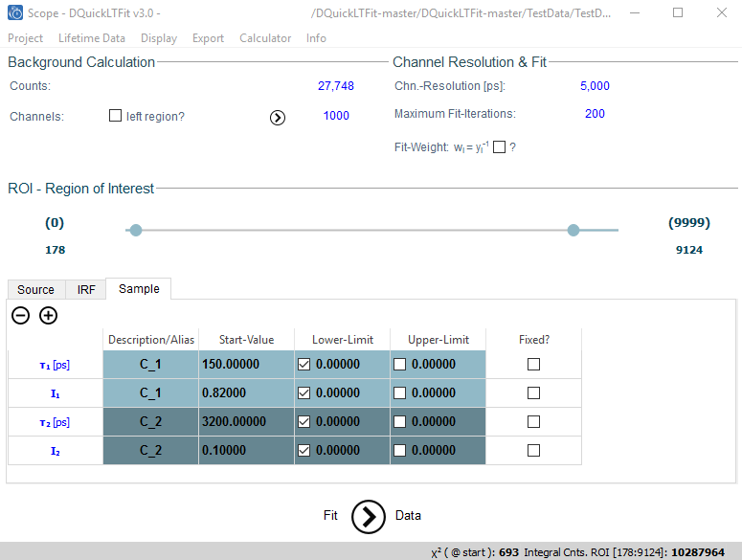742x560 pixels.
Task: Check Fixed box for τ₁ row
Action: (x=533, y=364)
